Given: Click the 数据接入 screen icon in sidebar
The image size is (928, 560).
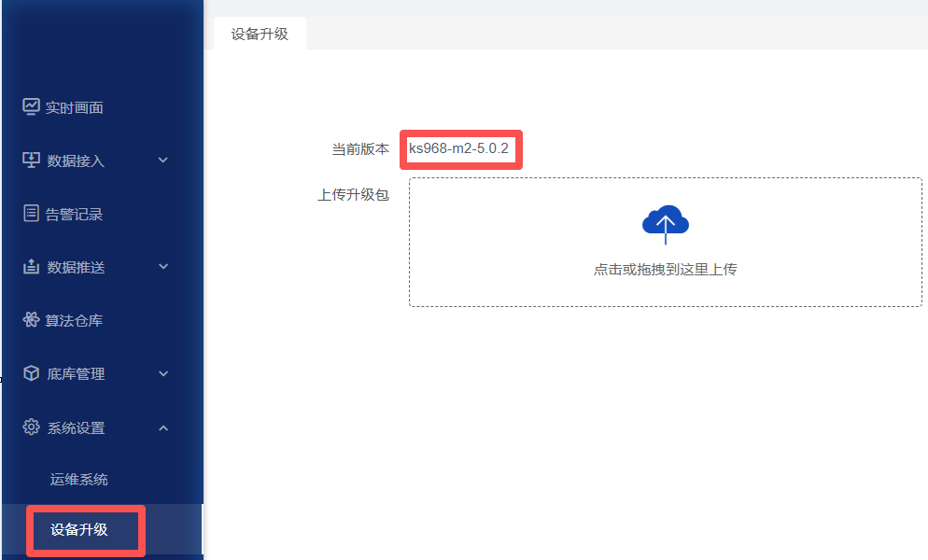Looking at the screenshot, I should (31, 160).
